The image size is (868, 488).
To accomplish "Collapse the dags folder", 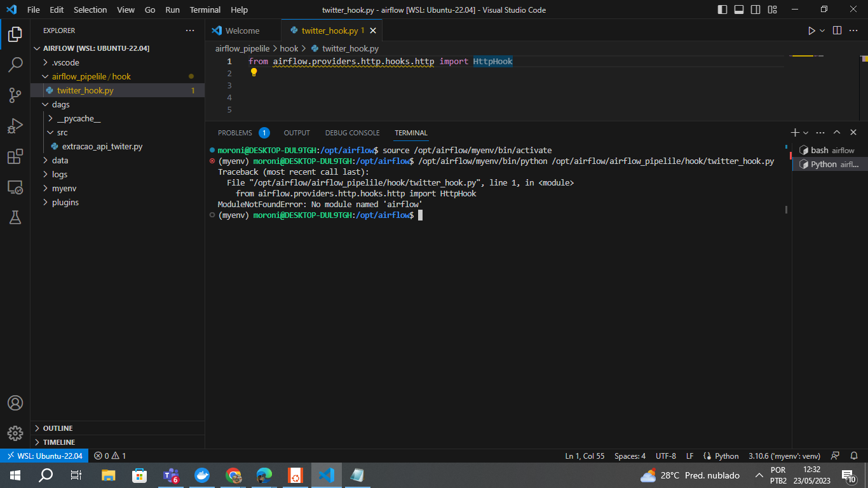I will point(118,104).
